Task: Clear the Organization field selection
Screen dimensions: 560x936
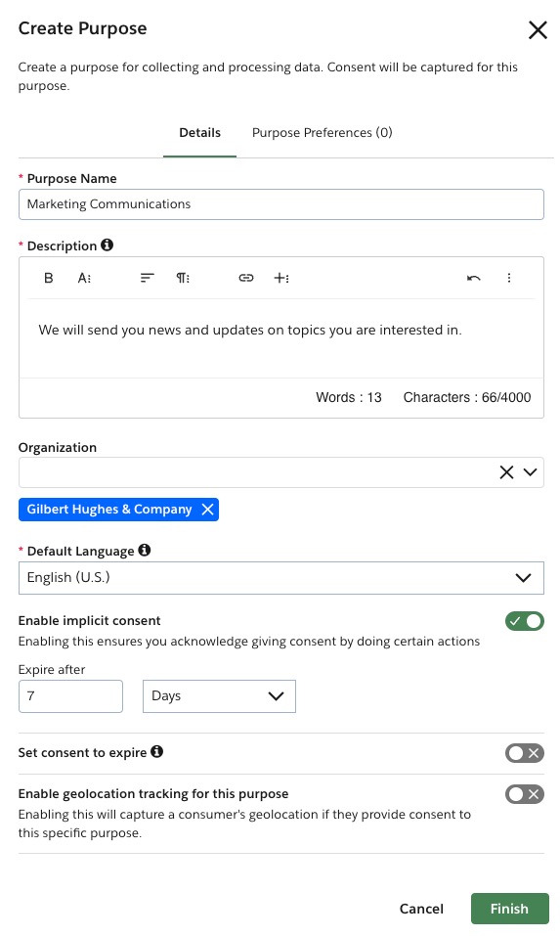Action: [506, 472]
